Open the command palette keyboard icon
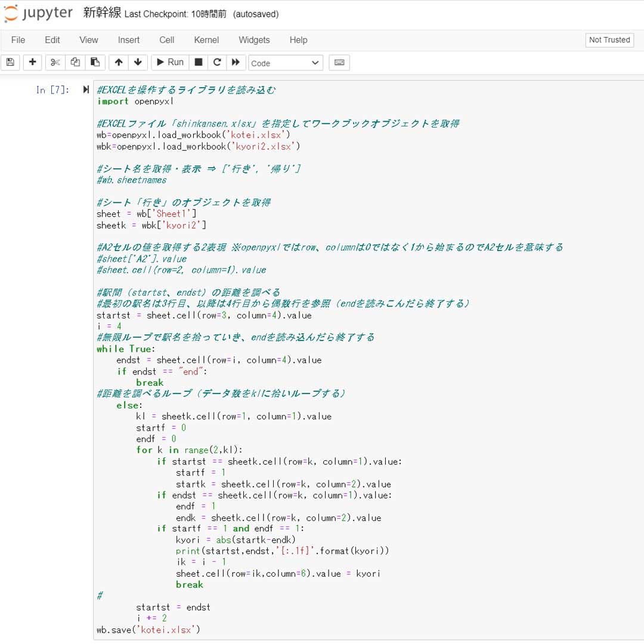 click(x=339, y=63)
